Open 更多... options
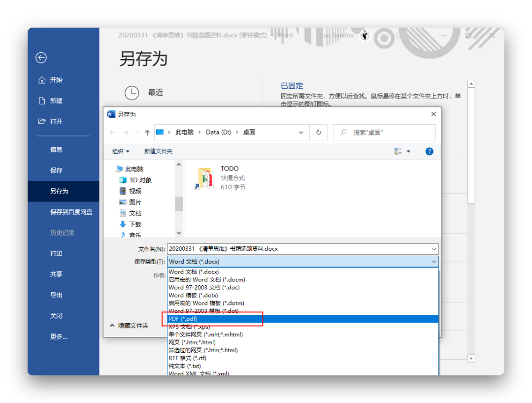 pyautogui.click(x=59, y=336)
